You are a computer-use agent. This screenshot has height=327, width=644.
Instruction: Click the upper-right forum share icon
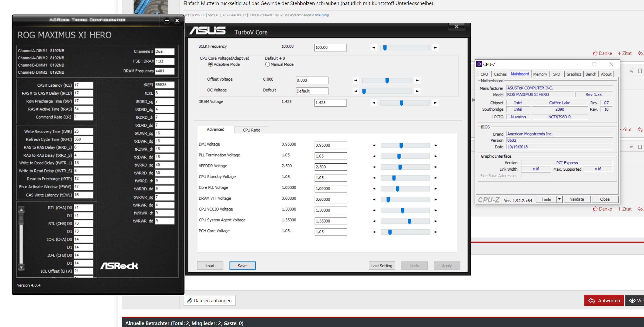(x=631, y=71)
